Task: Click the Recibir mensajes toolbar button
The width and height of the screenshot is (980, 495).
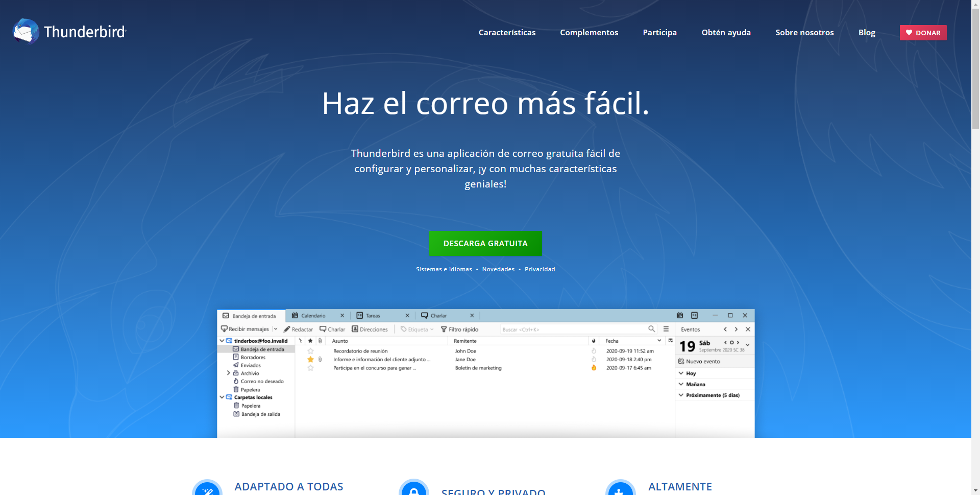Action: point(245,329)
